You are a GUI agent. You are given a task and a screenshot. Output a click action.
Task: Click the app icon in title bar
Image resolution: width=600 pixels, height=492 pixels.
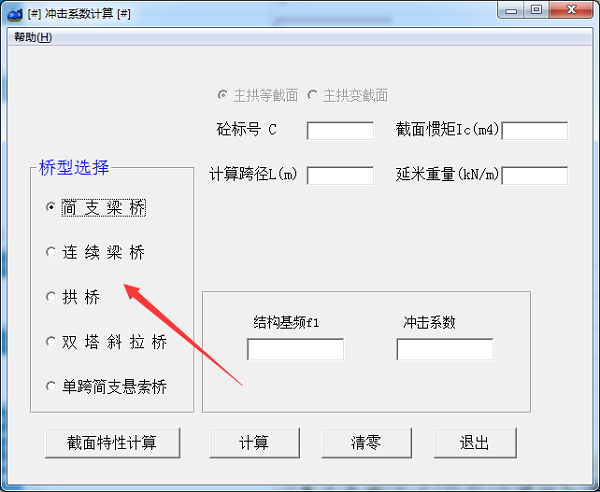[x=15, y=15]
